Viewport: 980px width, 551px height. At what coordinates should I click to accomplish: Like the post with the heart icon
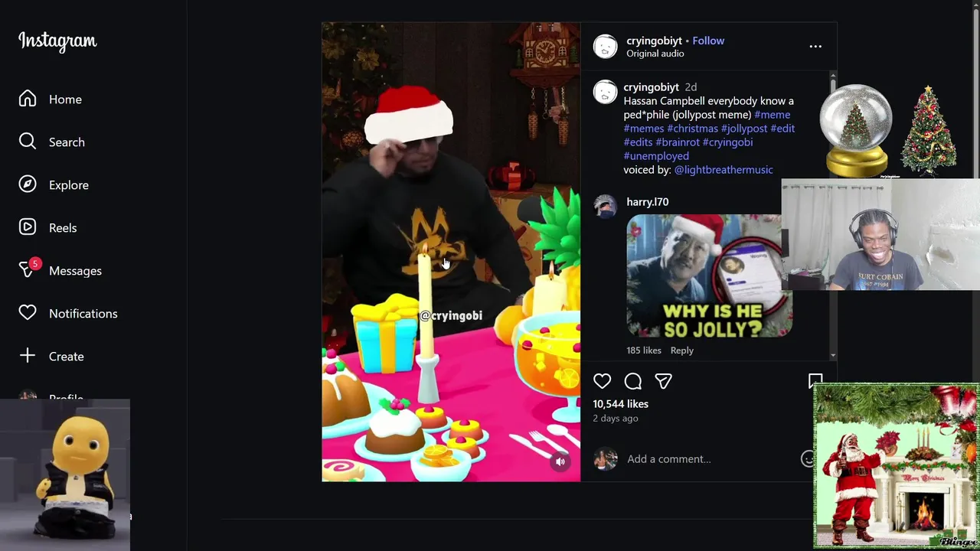point(602,381)
